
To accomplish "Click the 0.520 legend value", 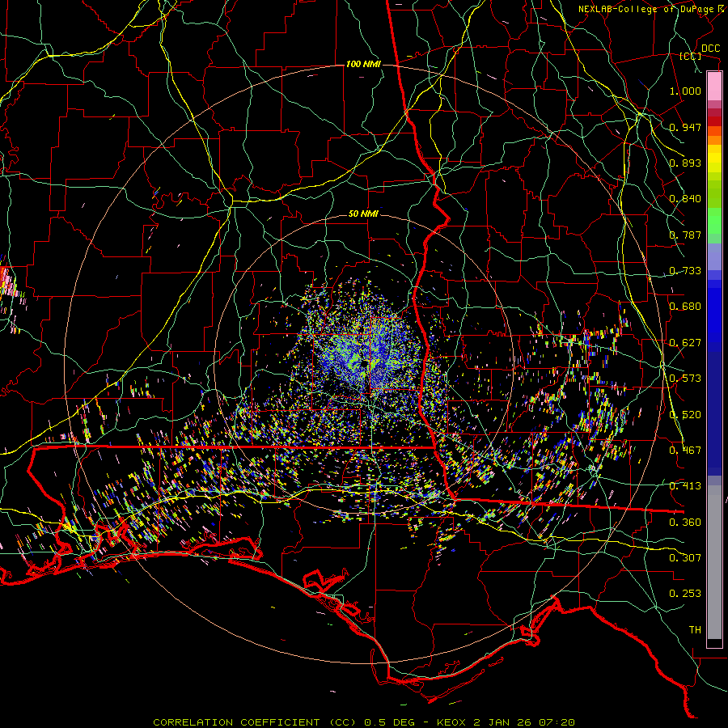I will click(685, 415).
